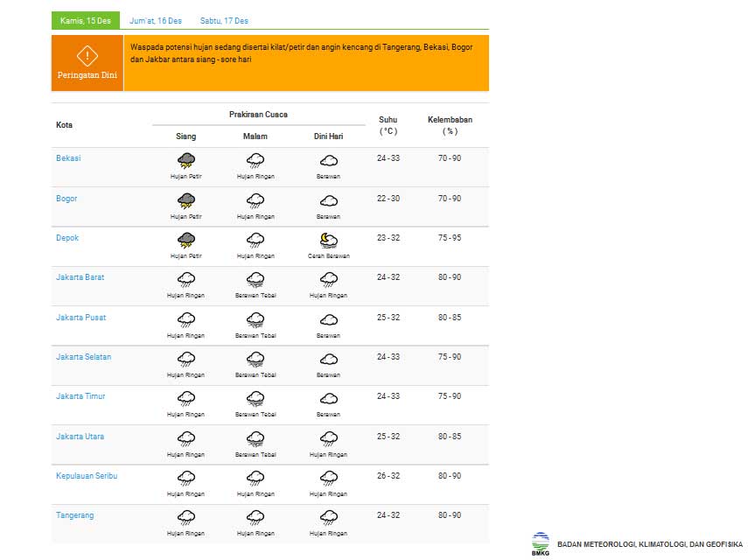This screenshot has width=748, height=560.
Task: Click Jakarta Barat's Malam thick cloud icon
Action: (x=255, y=280)
